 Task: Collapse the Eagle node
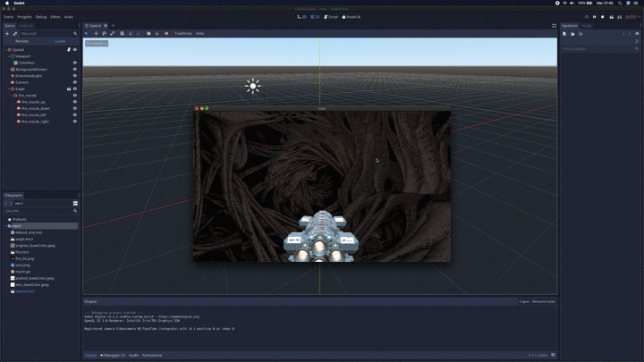[x=9, y=88]
